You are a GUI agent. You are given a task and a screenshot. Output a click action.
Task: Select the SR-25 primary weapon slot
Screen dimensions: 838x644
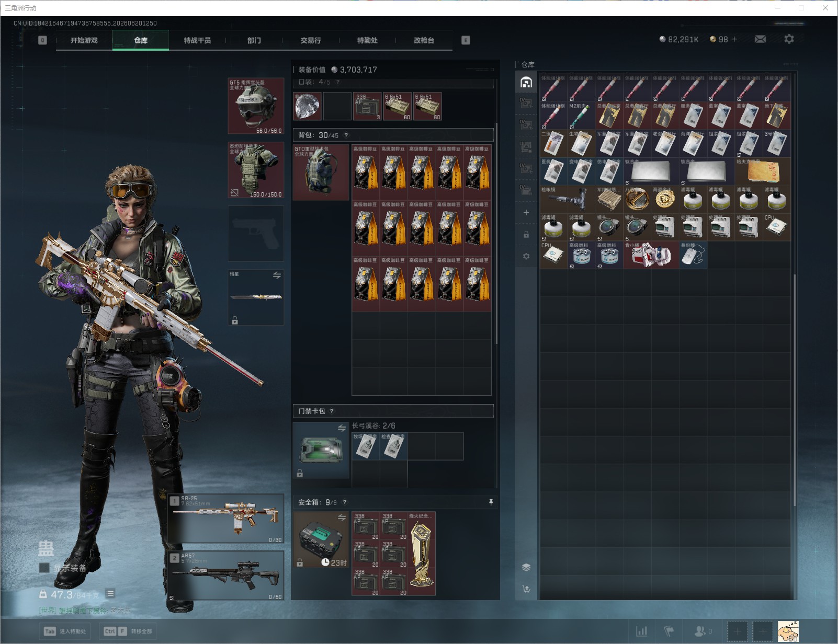(226, 518)
